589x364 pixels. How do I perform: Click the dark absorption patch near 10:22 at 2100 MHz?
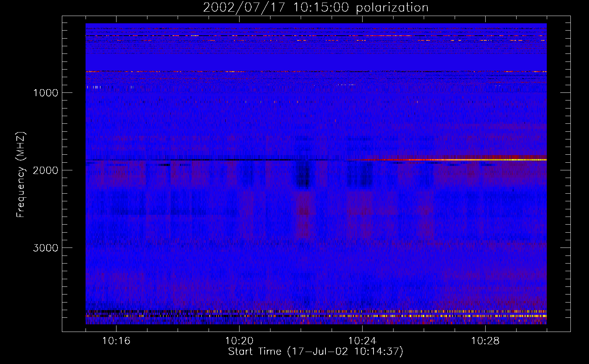tap(303, 175)
